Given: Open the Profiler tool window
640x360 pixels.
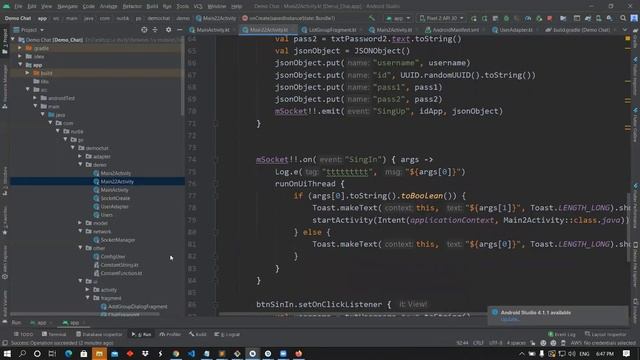Looking at the screenshot, I should click(x=170, y=334).
